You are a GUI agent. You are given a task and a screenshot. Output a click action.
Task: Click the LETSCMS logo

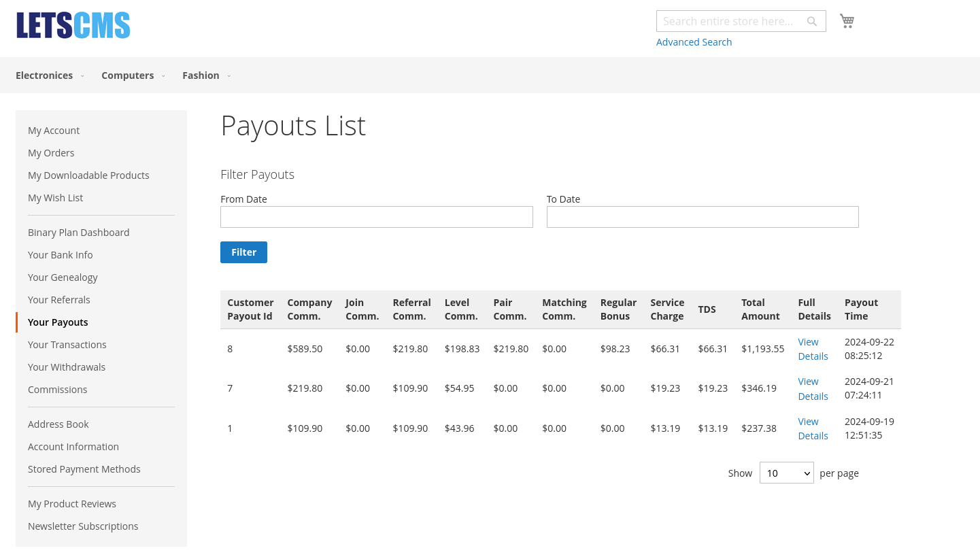tap(73, 25)
